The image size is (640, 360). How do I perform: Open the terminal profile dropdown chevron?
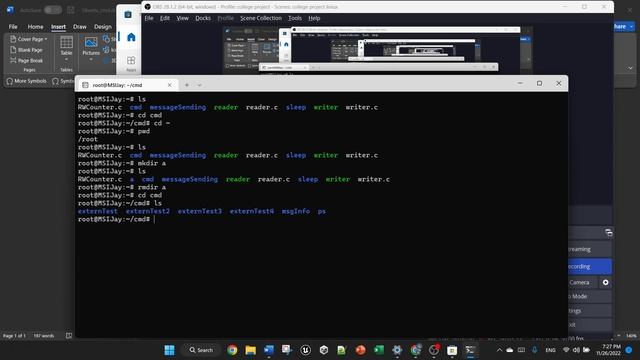[x=200, y=85]
